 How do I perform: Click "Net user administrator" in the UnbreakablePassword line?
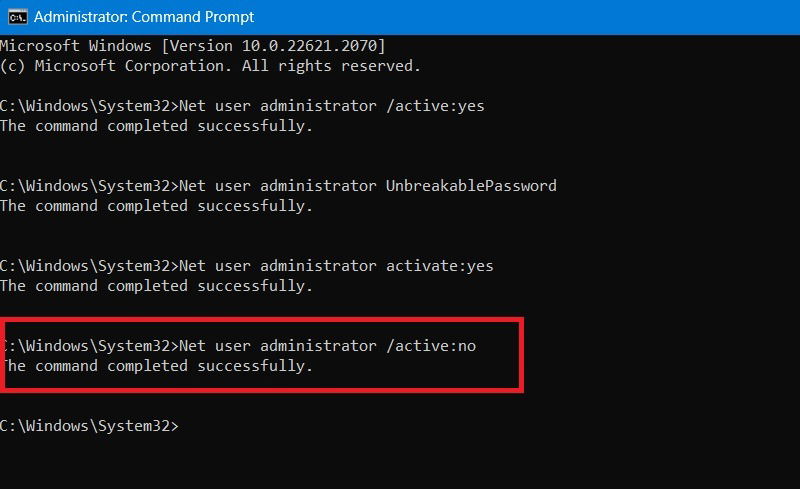[277, 186]
